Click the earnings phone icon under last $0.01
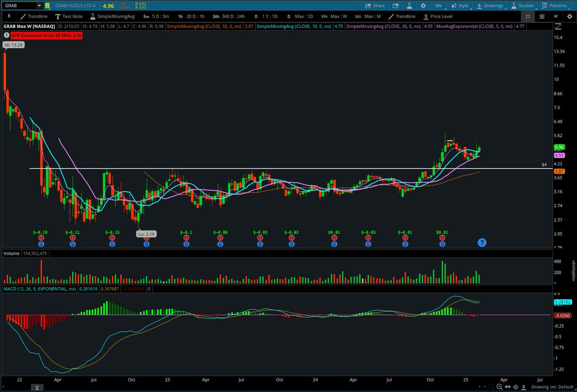The width and height of the screenshot is (577, 392). click(x=442, y=237)
